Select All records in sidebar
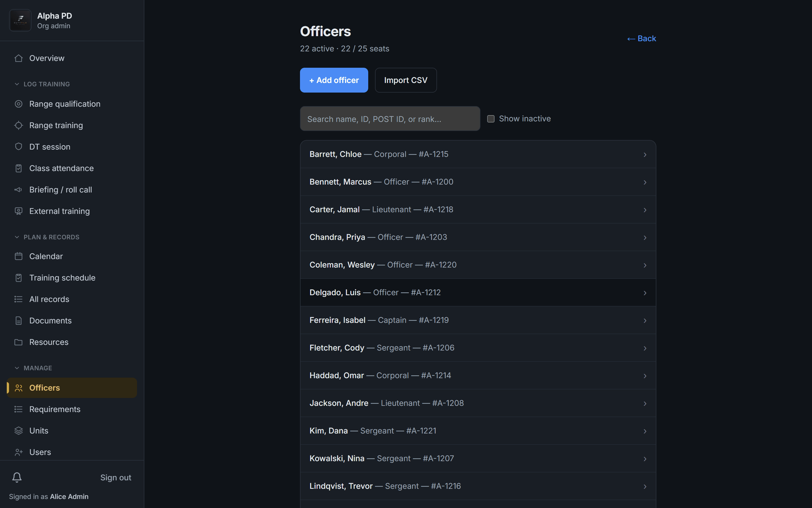The image size is (812, 508). click(72, 299)
